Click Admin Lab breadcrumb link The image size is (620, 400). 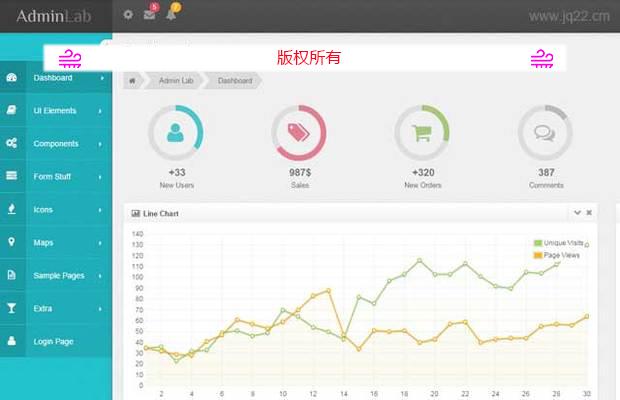pyautogui.click(x=176, y=81)
